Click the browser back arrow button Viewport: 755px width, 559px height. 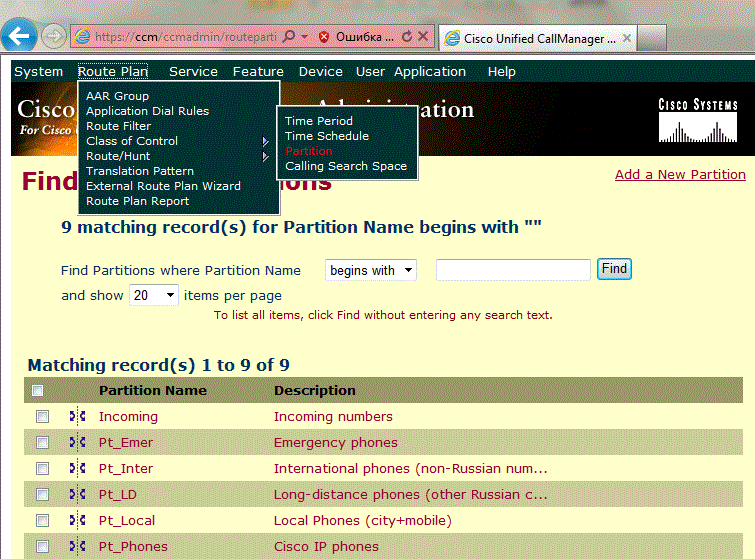(x=19, y=37)
